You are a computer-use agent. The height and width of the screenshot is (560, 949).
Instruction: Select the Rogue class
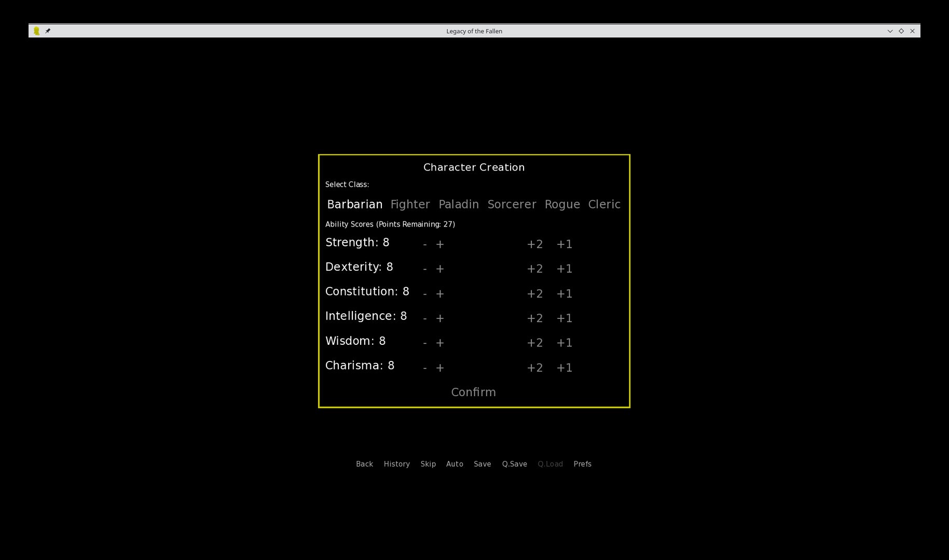(x=562, y=204)
